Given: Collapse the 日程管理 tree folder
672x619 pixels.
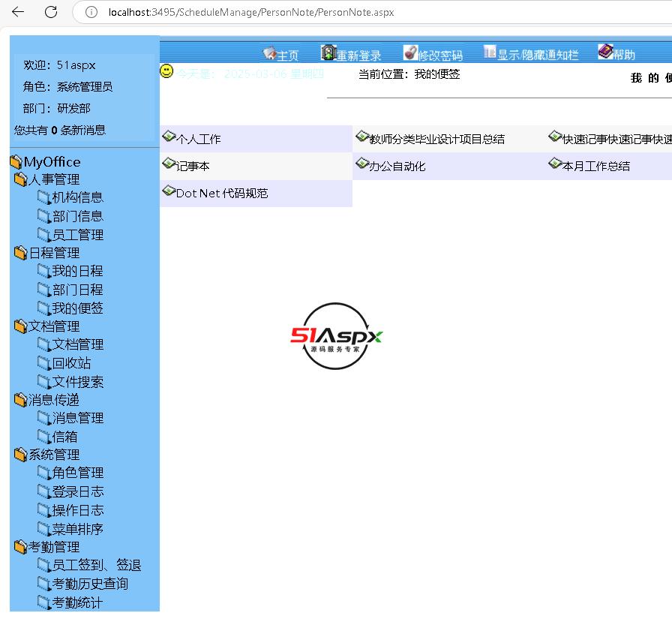Looking at the screenshot, I should pyautogui.click(x=21, y=253).
